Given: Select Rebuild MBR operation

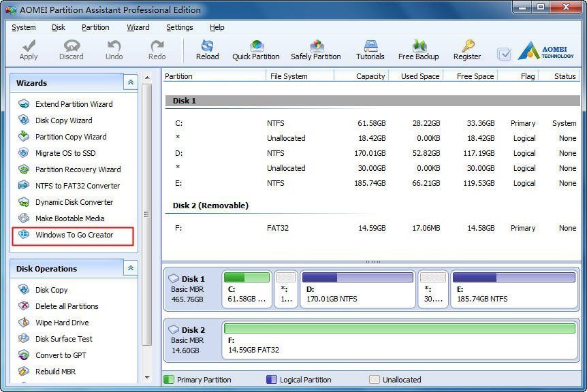Looking at the screenshot, I should coord(55,372).
